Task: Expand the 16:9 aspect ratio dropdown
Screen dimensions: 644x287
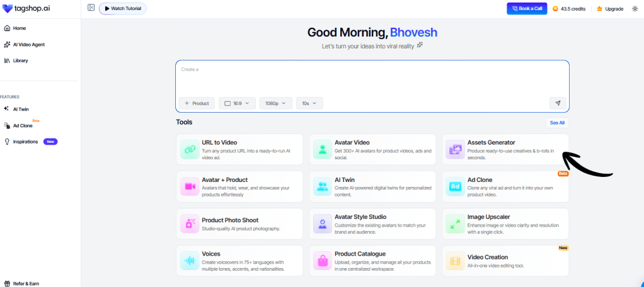Action: [x=237, y=103]
